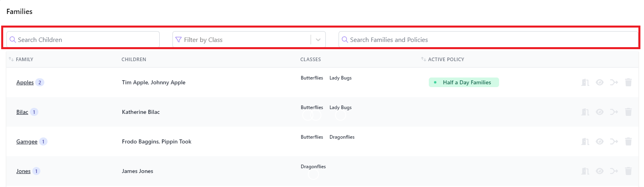Click the eye icon in the Bilac row
644x187 pixels.
point(600,112)
